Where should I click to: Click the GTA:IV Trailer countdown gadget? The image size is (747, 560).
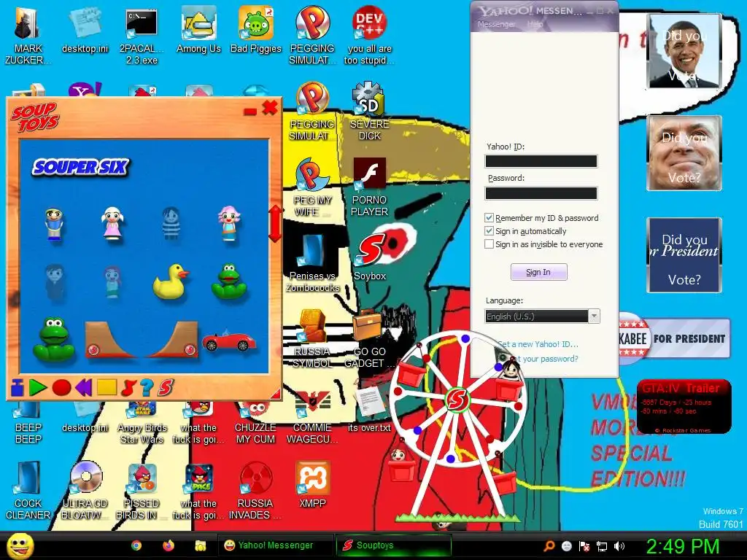pyautogui.click(x=684, y=406)
